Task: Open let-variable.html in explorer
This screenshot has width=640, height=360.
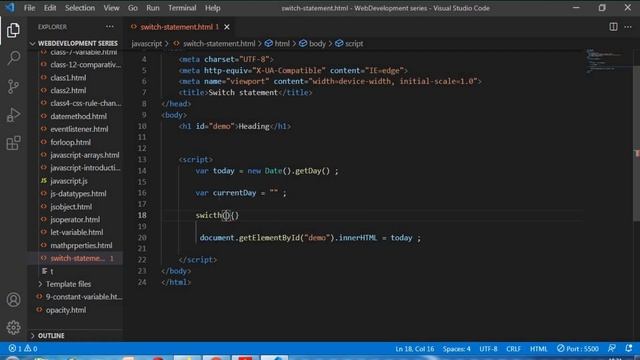Action: [x=76, y=232]
